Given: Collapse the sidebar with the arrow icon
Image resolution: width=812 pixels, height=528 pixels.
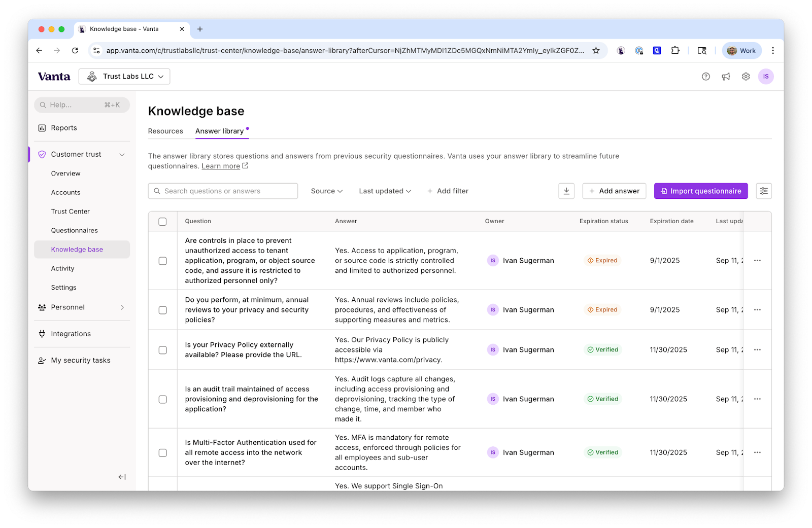Looking at the screenshot, I should (x=122, y=477).
